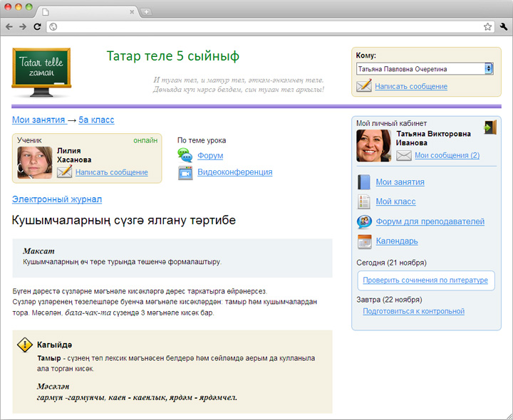Click the Кагыйдә rule heading

coord(55,345)
